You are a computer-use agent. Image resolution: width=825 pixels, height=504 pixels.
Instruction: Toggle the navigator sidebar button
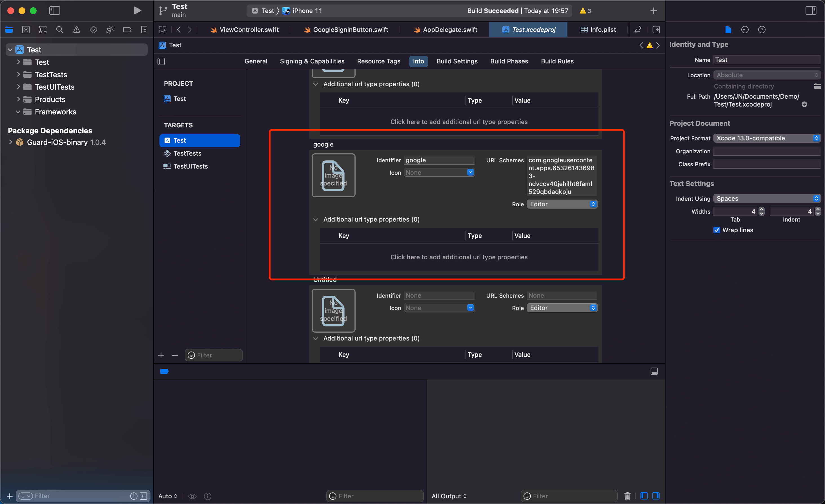coord(55,10)
